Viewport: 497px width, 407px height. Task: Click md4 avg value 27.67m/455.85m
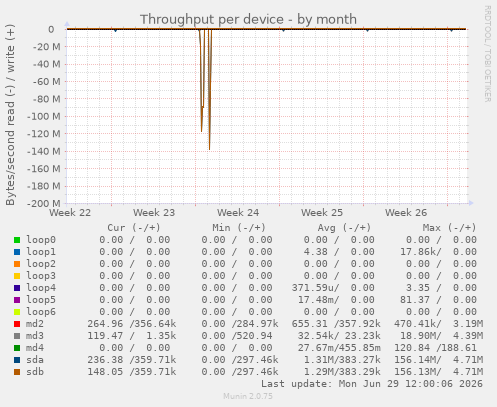[x=339, y=348]
